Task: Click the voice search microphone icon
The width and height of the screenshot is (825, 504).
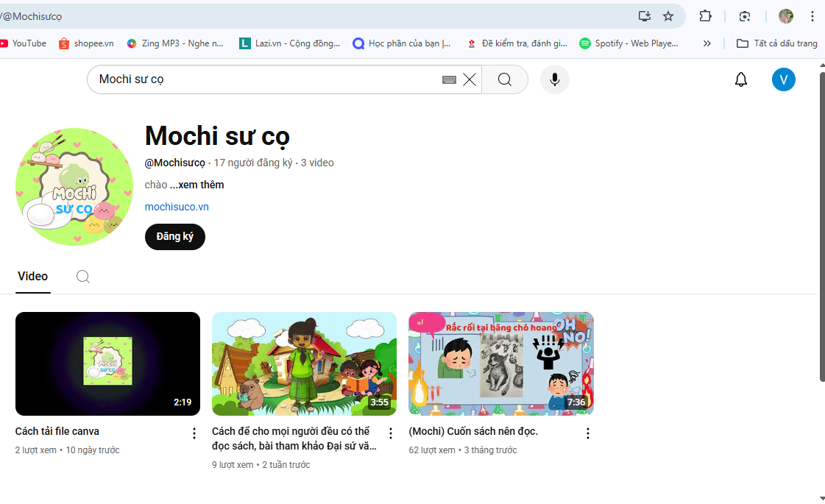Action: 554,79
